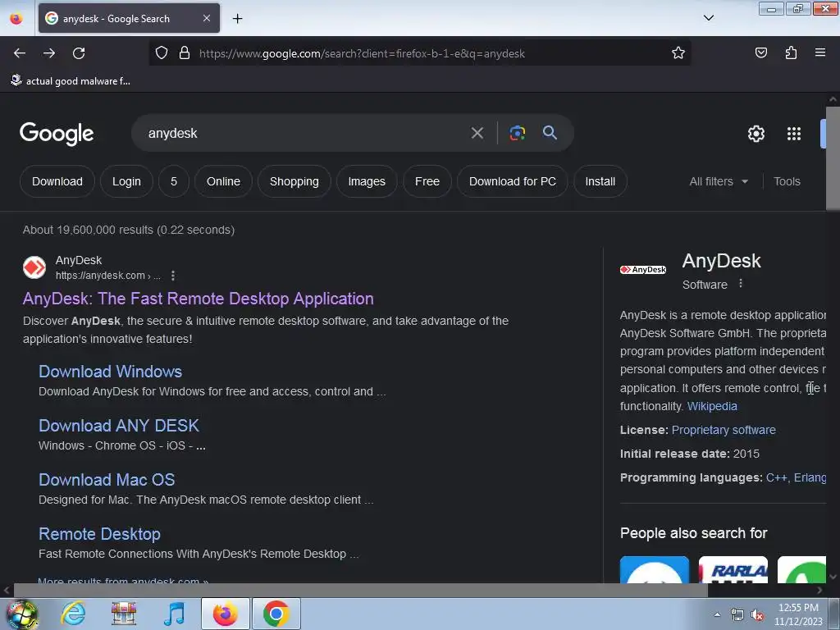Click the AnyDesk logo in the knowledge panel
Viewport: 840px width, 630px height.
(643, 269)
